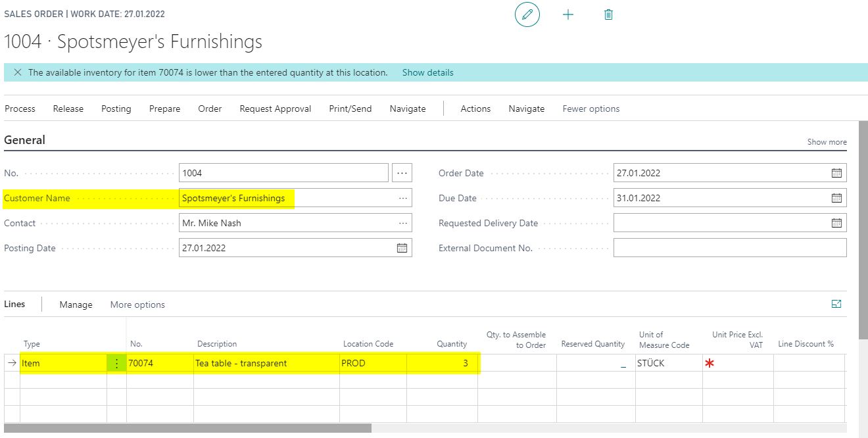The height and width of the screenshot is (438, 868).
Task: Open the Due Date calendar icon
Action: (x=836, y=198)
